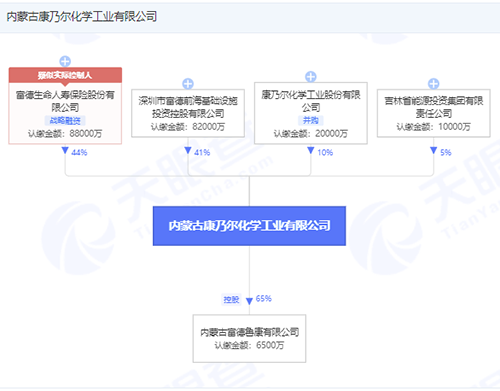This screenshot has width=500, height=391.
Task: Click the 战略融资 tag
Action: pos(65,120)
